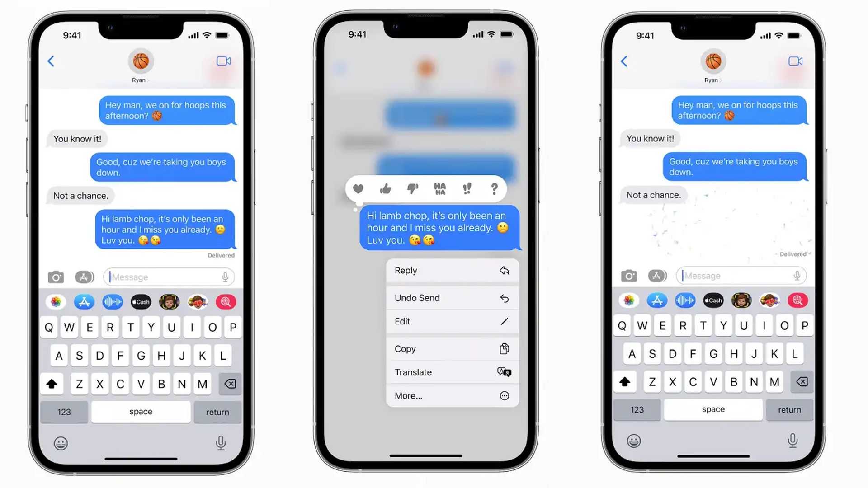Tap the thumbs up reaction icon

point(385,189)
